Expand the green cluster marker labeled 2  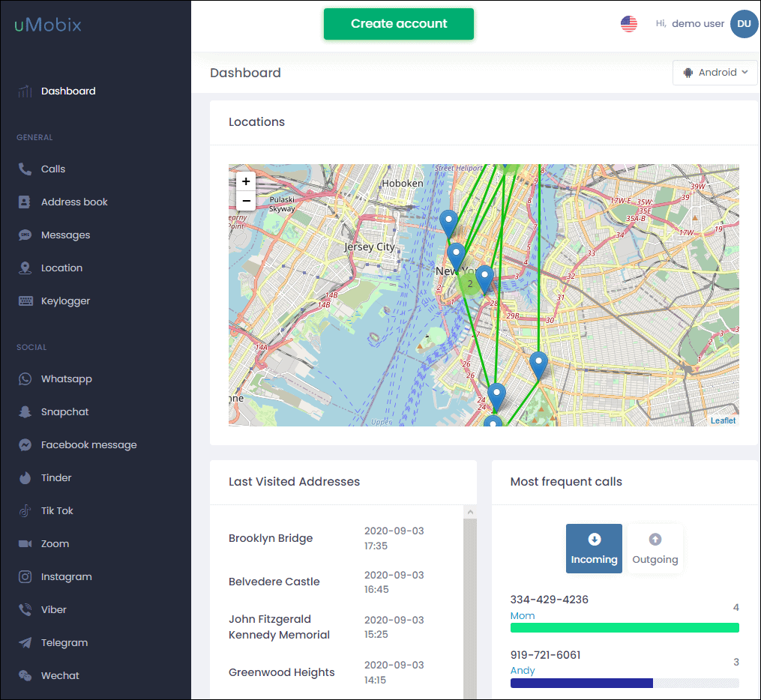(x=470, y=284)
